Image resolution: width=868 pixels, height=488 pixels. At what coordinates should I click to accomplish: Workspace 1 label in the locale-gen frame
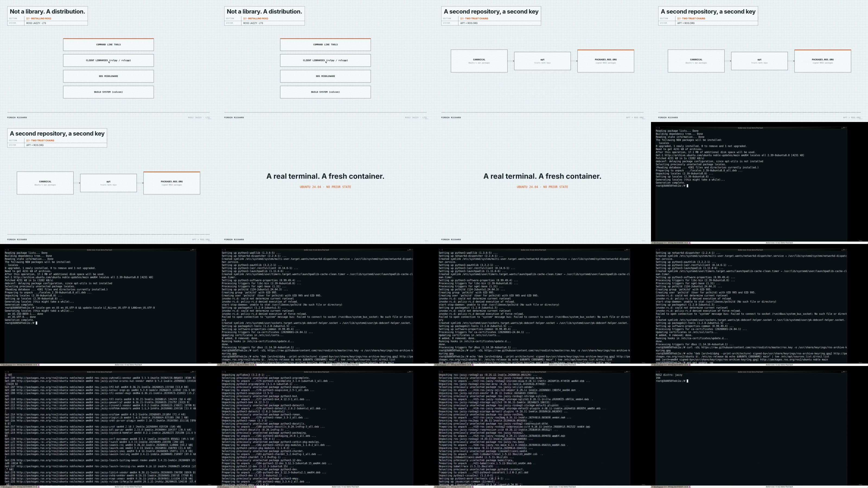(8, 365)
